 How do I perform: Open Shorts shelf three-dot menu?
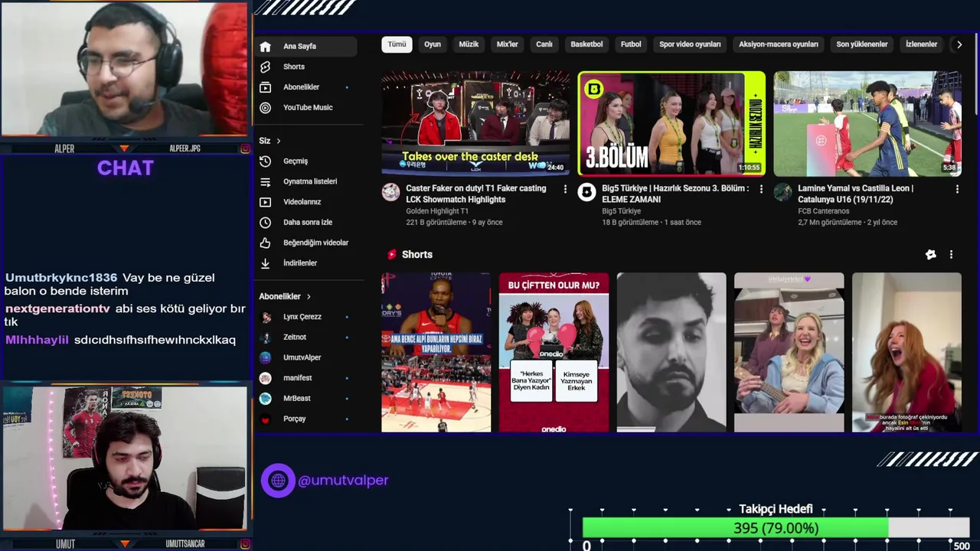[951, 255]
